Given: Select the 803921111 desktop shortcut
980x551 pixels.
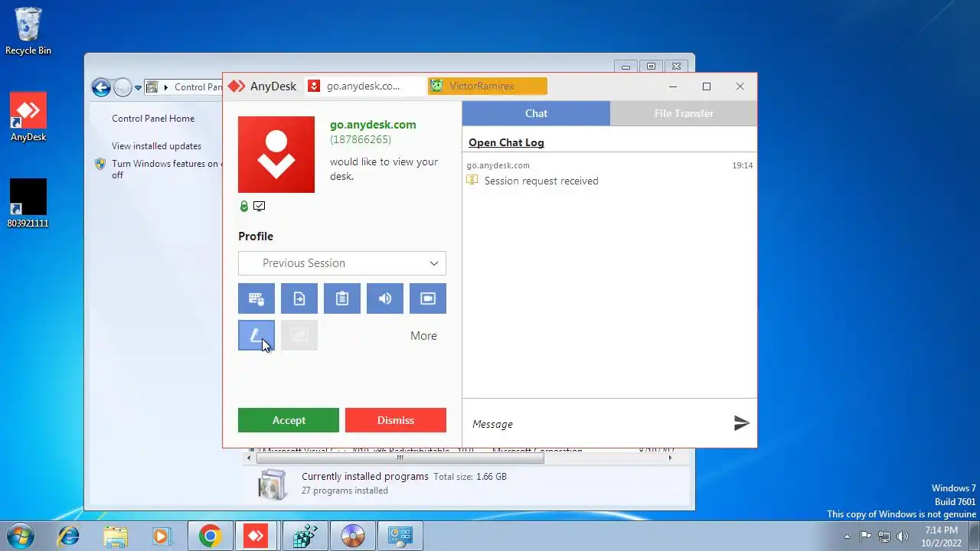Looking at the screenshot, I should pos(28,204).
